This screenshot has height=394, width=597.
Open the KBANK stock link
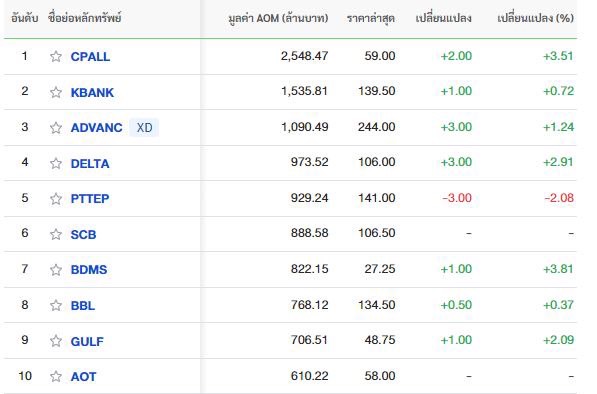tap(92, 93)
